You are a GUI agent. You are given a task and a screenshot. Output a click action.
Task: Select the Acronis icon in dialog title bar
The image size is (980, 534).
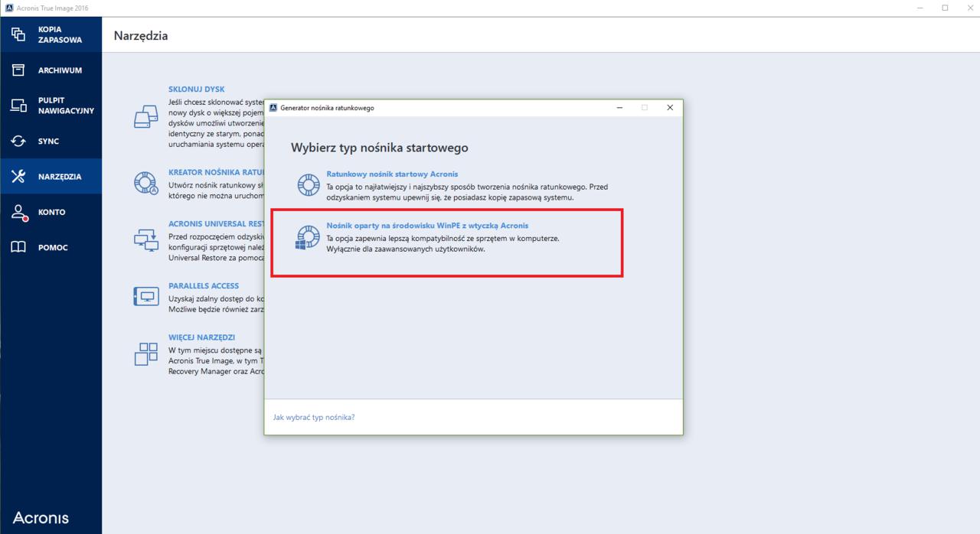(x=273, y=108)
